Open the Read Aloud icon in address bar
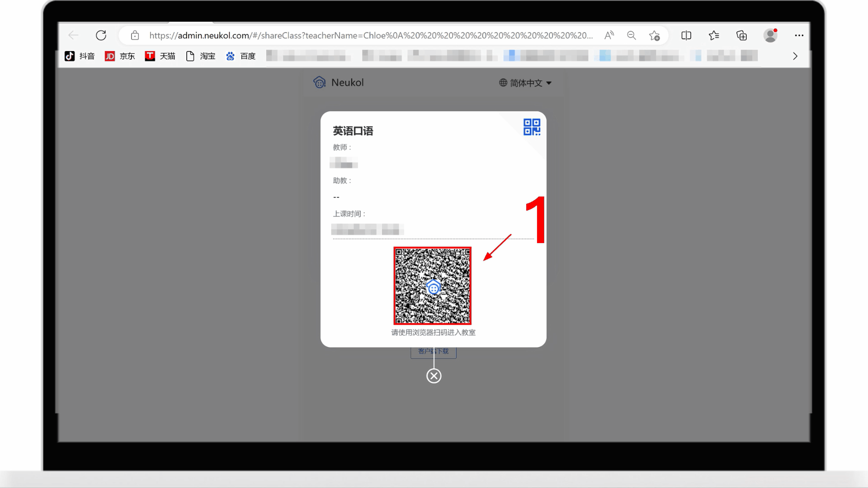The image size is (868, 488). click(609, 35)
